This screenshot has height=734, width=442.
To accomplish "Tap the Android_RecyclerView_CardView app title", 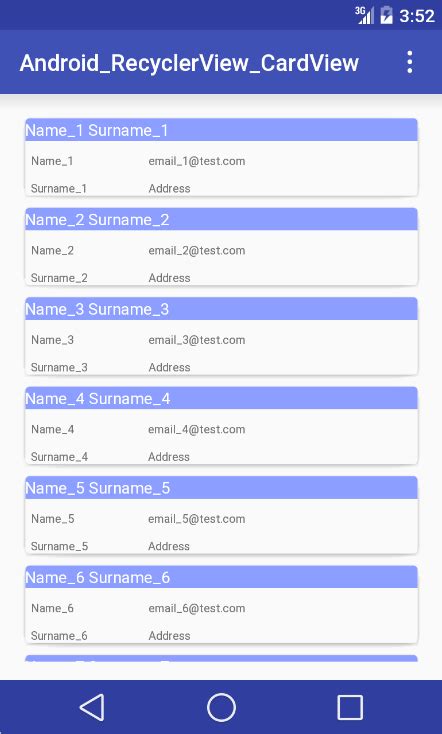I will point(189,63).
